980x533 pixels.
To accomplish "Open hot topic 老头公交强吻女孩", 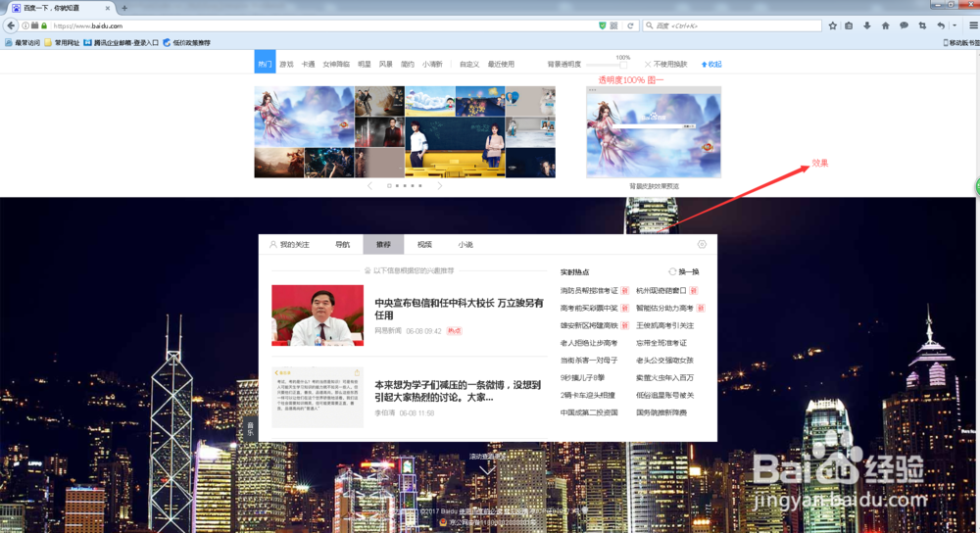I will 664,360.
